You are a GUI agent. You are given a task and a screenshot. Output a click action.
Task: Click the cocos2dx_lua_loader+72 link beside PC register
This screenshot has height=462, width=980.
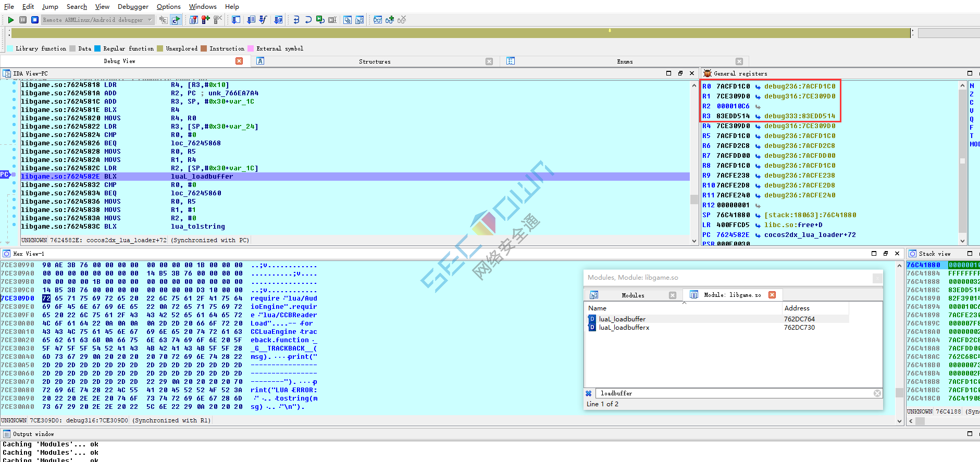tap(810, 235)
